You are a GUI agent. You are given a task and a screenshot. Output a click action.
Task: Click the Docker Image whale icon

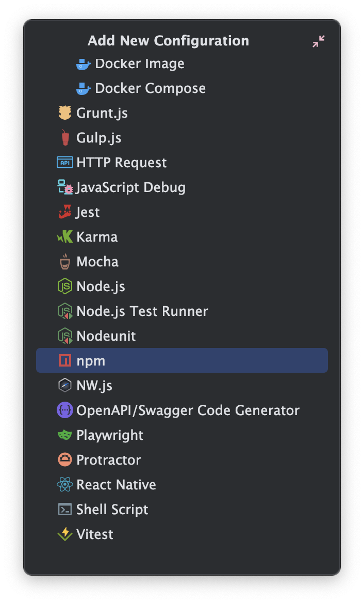84,64
